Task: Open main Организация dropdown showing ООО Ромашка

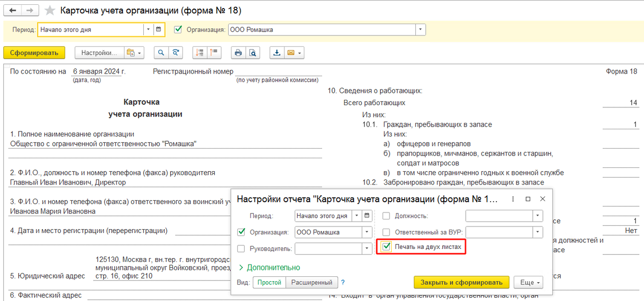Action: pos(421,30)
